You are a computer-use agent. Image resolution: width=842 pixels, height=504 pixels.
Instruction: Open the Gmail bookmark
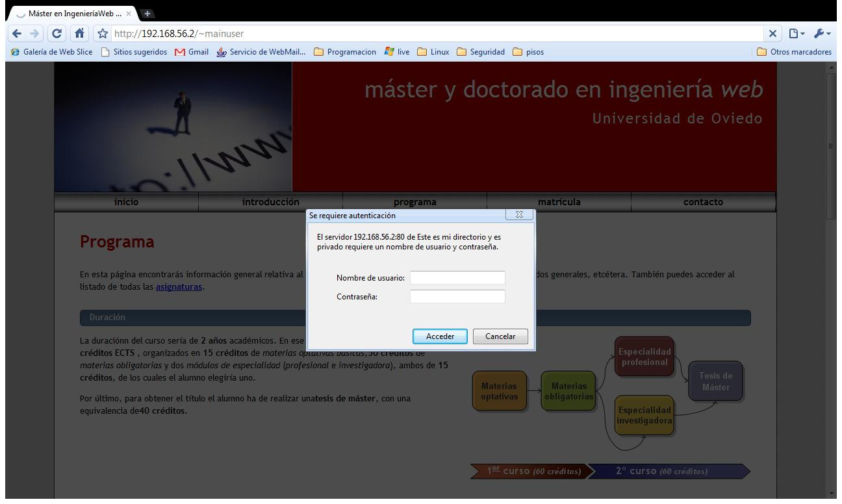pos(192,52)
